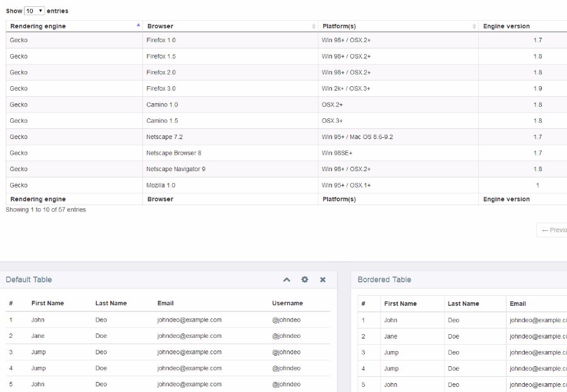567x392 pixels.
Task: Sort by Rendering engine column header
Action: (x=74, y=26)
